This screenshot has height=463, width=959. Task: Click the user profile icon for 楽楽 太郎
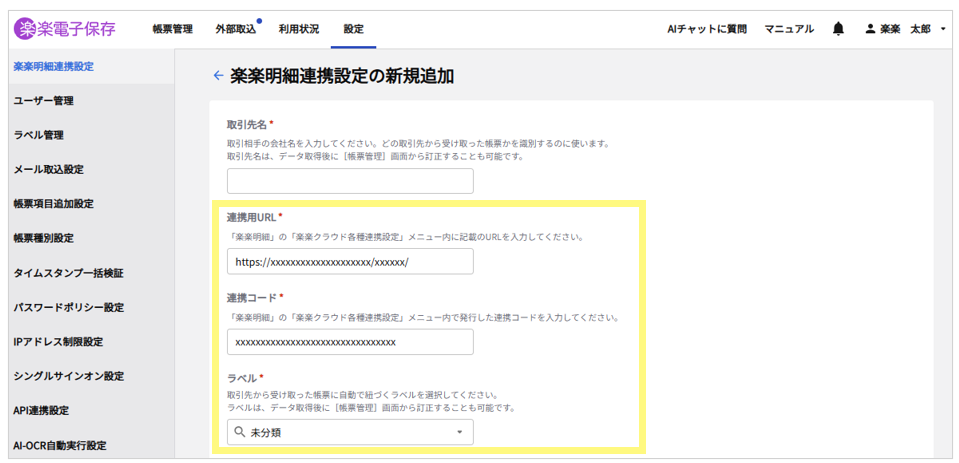(x=870, y=29)
